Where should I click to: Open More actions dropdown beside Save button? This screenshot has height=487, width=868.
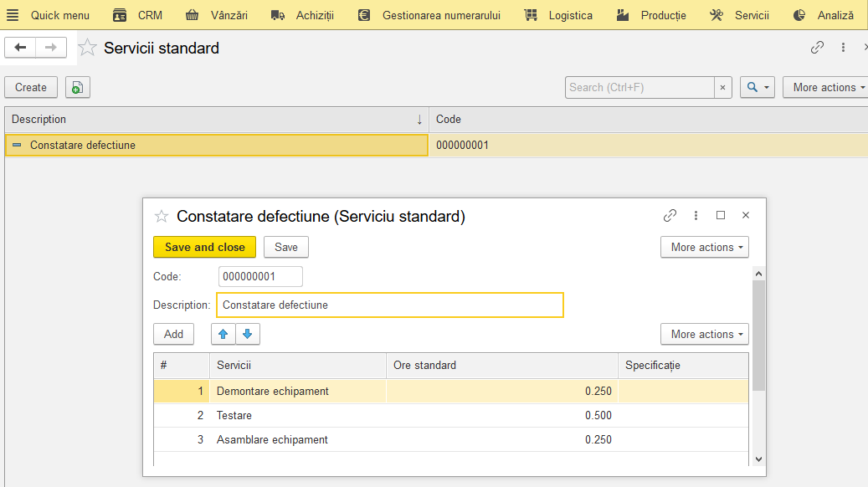[705, 248]
